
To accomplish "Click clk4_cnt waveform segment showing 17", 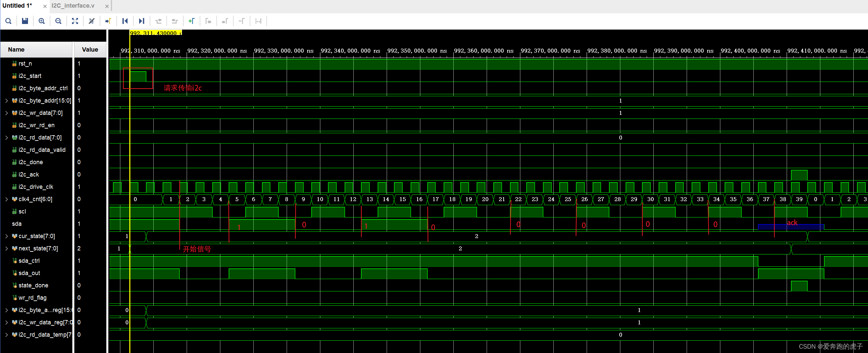I will click(x=436, y=199).
